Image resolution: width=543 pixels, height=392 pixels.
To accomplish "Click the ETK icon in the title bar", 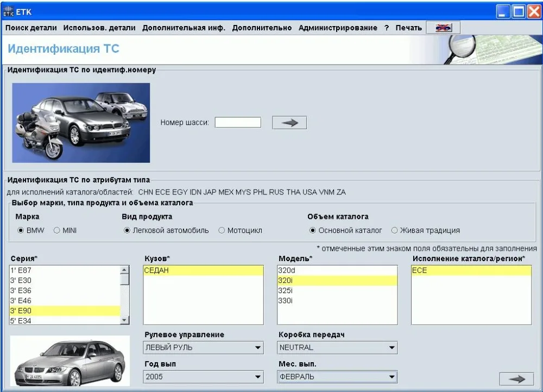I will (x=9, y=10).
